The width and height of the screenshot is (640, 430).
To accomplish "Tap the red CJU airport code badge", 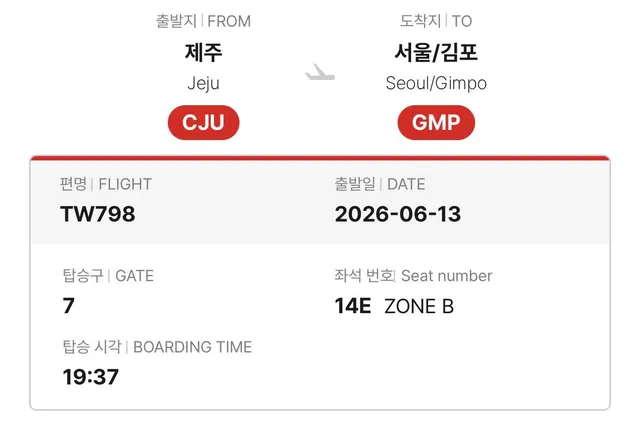I will point(203,122).
